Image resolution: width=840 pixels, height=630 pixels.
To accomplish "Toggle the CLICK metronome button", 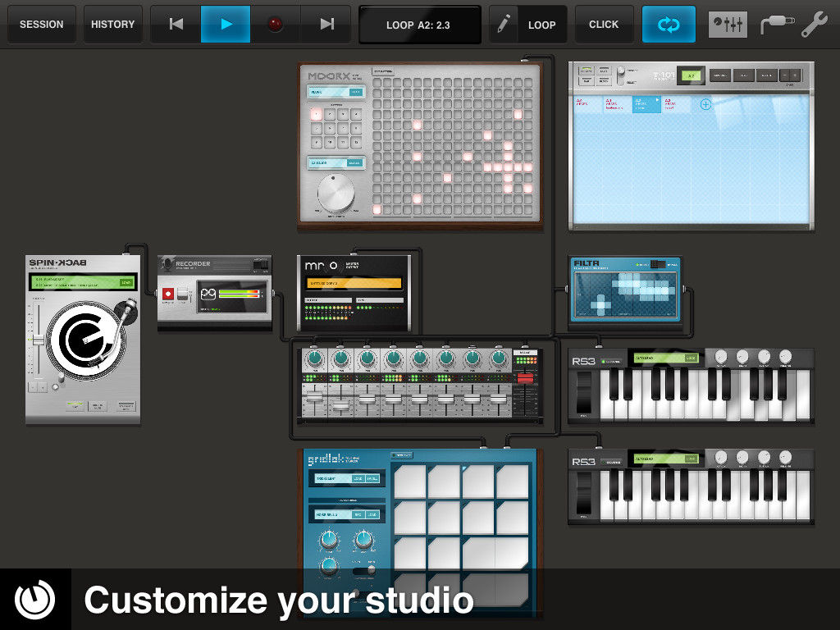I will [x=604, y=25].
